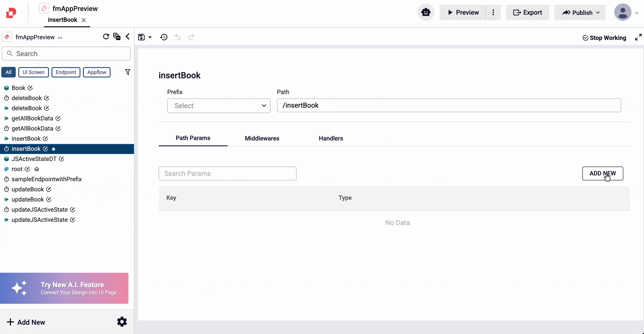Click the redo arrow icon
The image size is (644, 334).
(191, 37)
